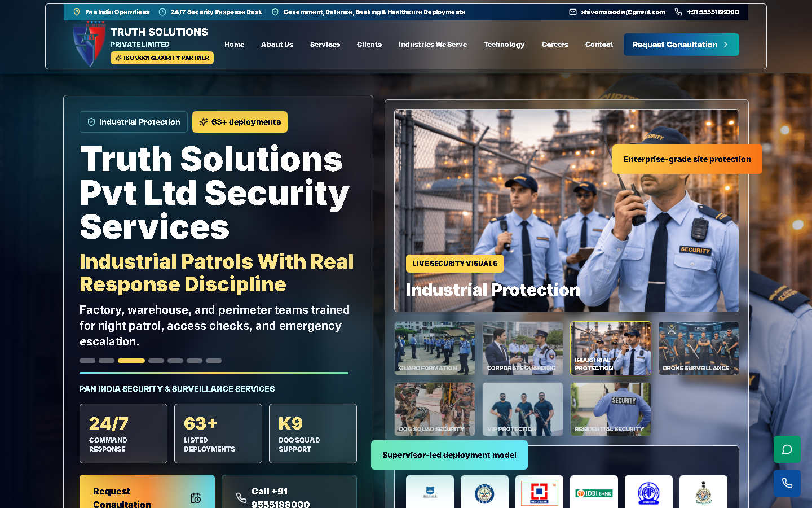This screenshot has width=812, height=508.
Task: Open the Home menu item
Action: [235, 45]
